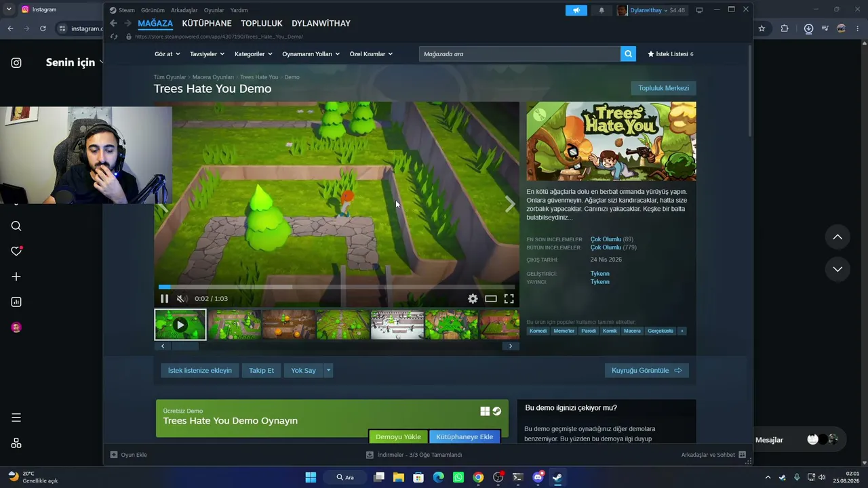Open video player settings gear
This screenshot has width=868, height=488.
(x=473, y=298)
